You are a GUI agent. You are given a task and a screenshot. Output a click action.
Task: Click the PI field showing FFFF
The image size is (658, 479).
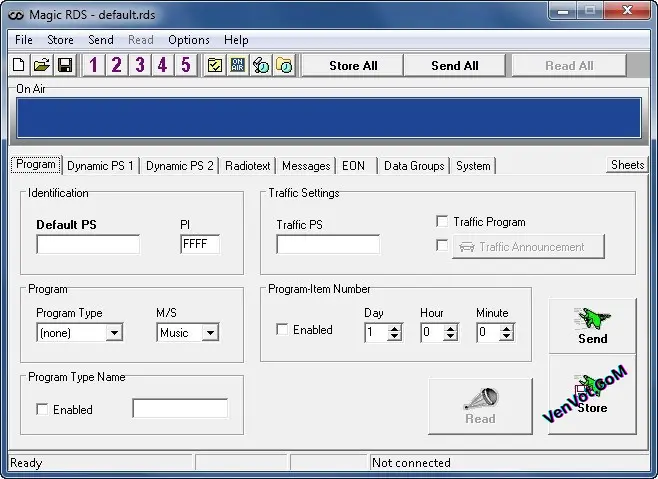200,244
